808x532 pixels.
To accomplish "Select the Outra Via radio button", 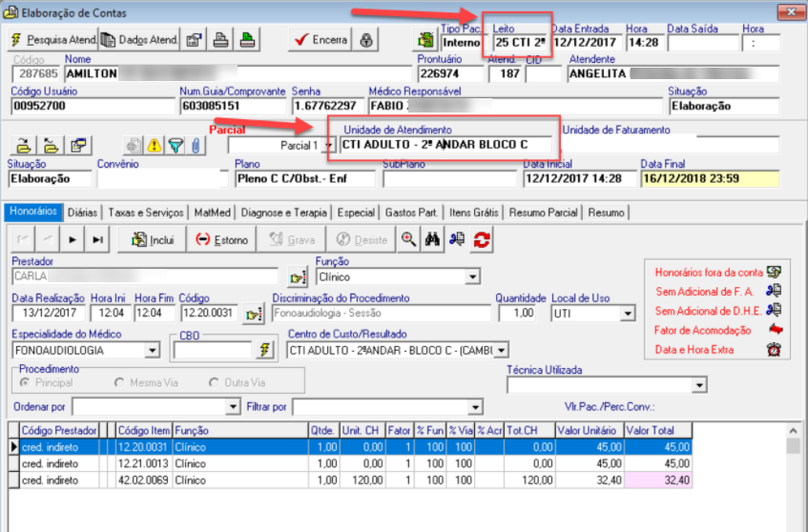I will [x=214, y=382].
